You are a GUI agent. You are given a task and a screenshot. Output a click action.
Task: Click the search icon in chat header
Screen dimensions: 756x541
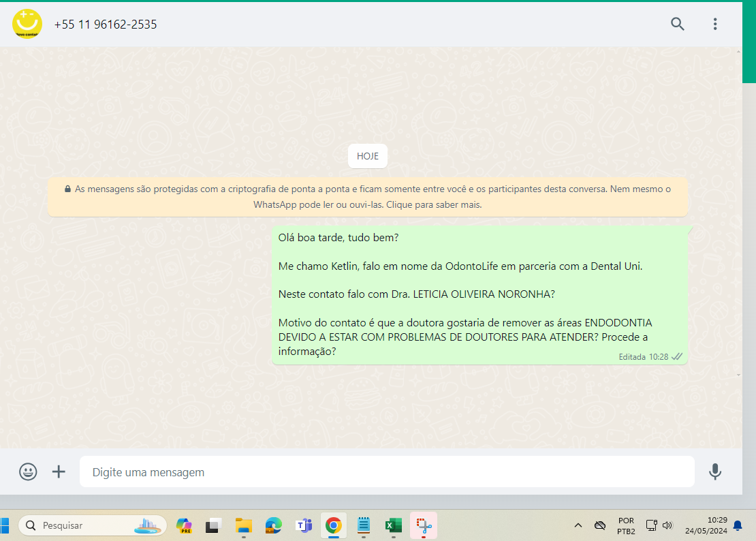pos(677,25)
